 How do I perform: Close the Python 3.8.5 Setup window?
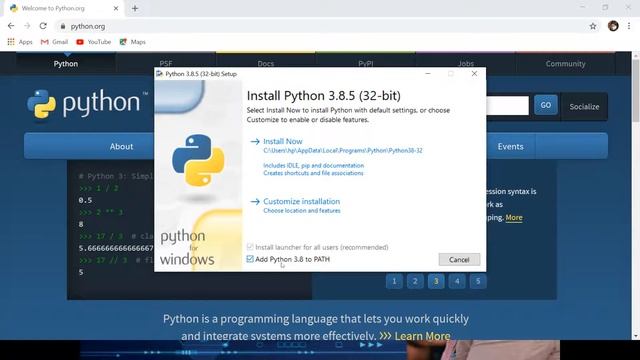(474, 73)
